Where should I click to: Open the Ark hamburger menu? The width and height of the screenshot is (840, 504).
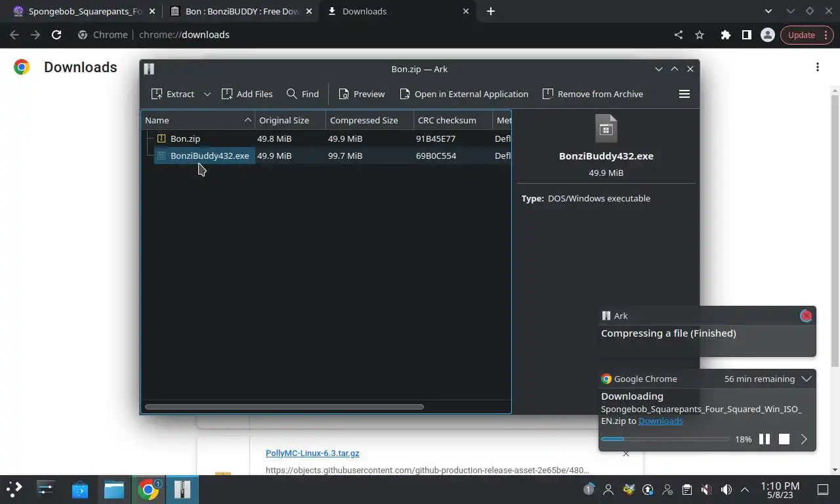tap(684, 94)
